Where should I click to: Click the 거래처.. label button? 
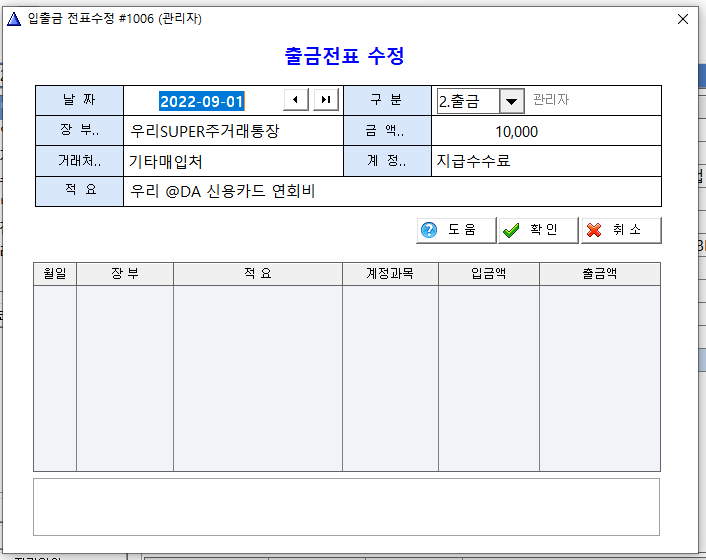click(x=79, y=161)
